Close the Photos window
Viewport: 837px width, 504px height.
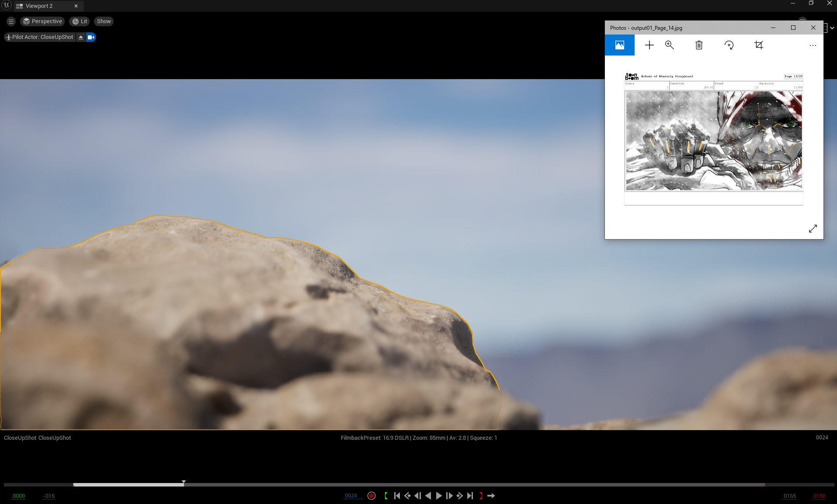(x=813, y=28)
